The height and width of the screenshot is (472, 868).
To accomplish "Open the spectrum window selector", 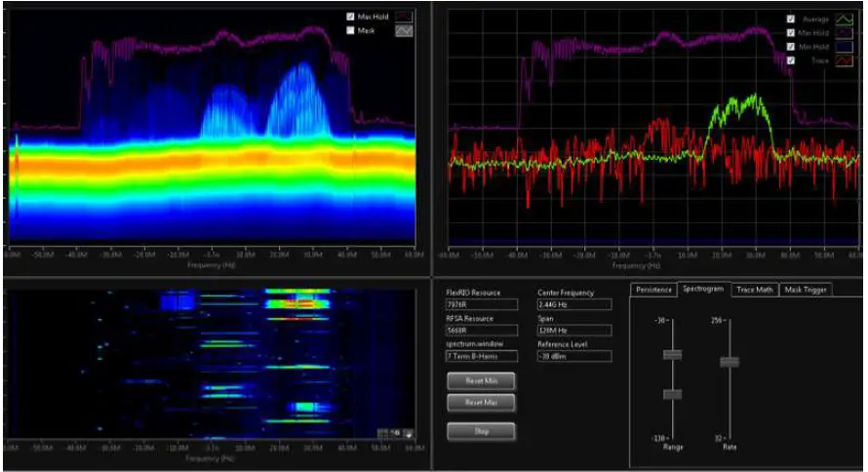I will click(482, 356).
